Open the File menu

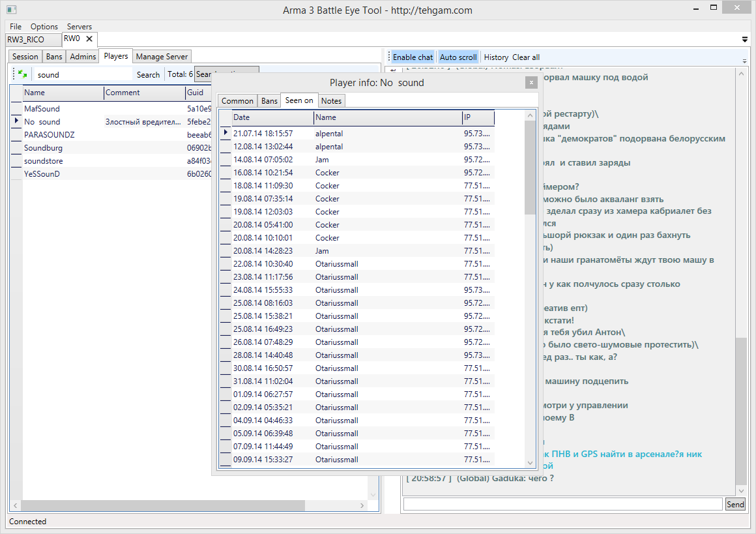[x=16, y=27]
